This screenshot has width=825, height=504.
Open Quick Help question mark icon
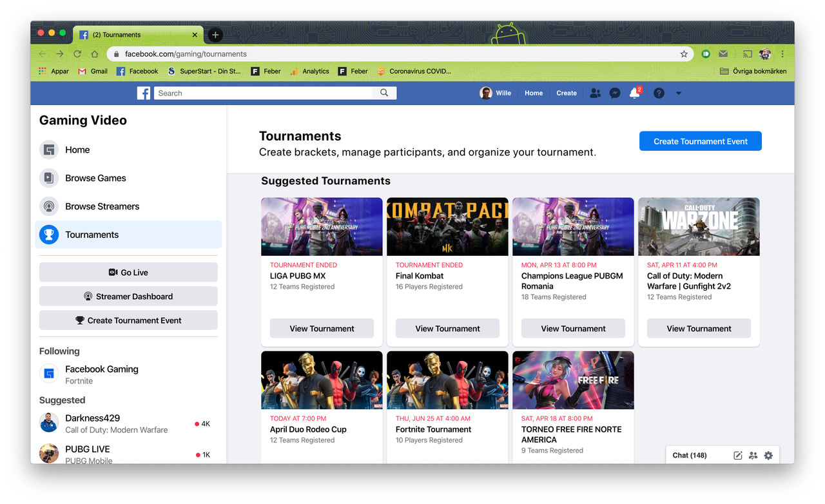(659, 93)
